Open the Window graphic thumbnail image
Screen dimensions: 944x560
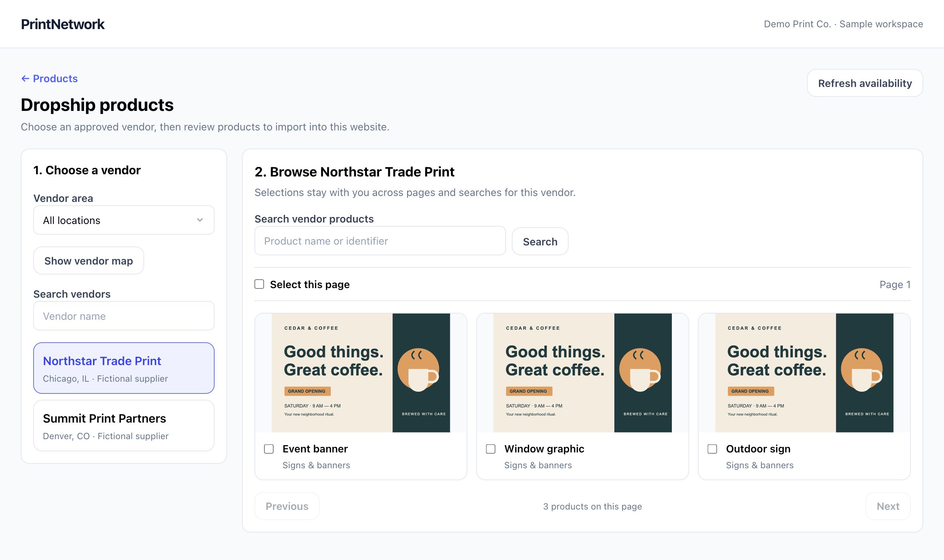(582, 373)
